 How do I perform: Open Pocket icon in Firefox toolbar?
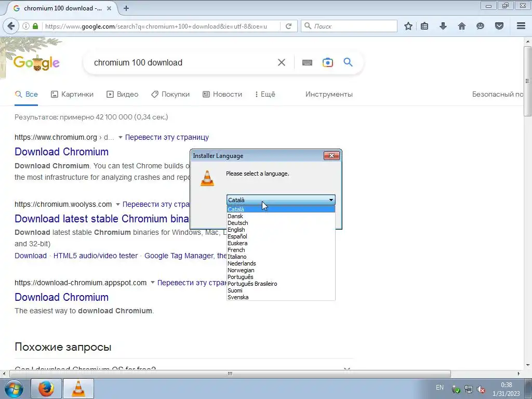tap(499, 26)
